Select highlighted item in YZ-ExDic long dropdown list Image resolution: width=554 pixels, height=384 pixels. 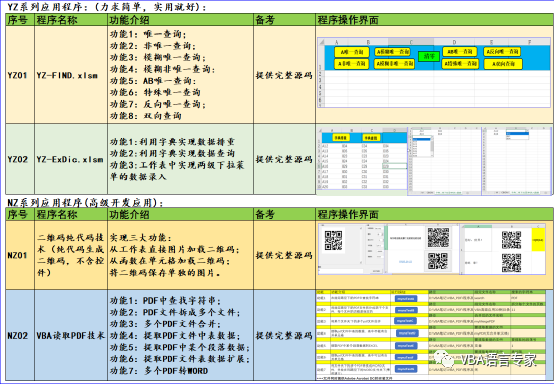click(x=421, y=140)
